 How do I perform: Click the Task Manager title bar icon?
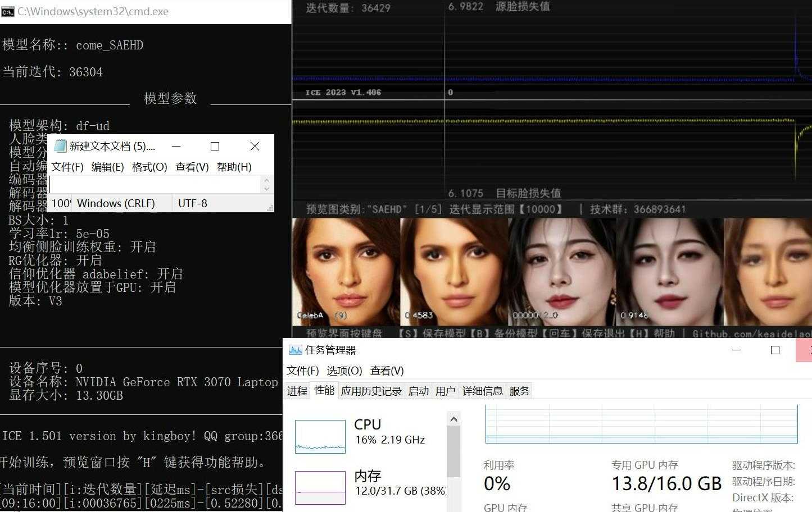pyautogui.click(x=295, y=350)
